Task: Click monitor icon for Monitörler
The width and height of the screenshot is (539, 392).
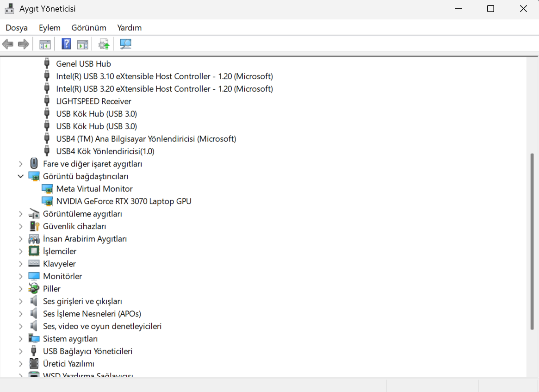Action: click(x=34, y=276)
